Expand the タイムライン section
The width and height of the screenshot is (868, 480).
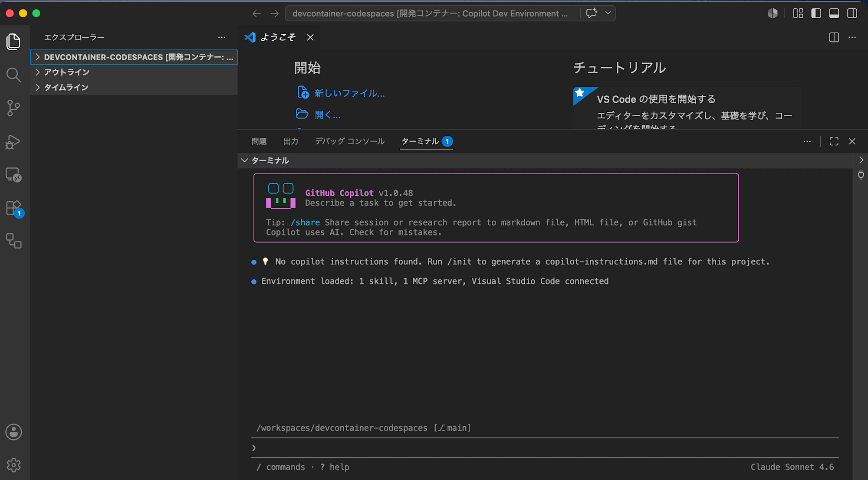pyautogui.click(x=134, y=88)
